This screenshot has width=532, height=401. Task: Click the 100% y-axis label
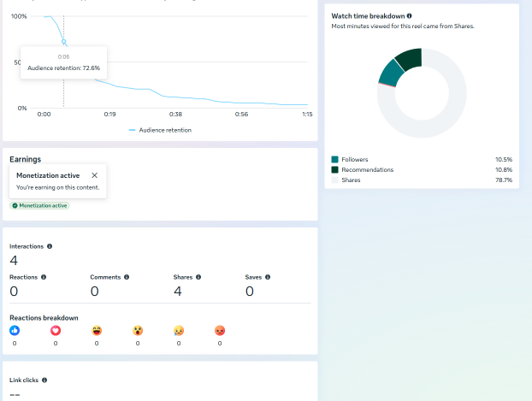tap(19, 16)
